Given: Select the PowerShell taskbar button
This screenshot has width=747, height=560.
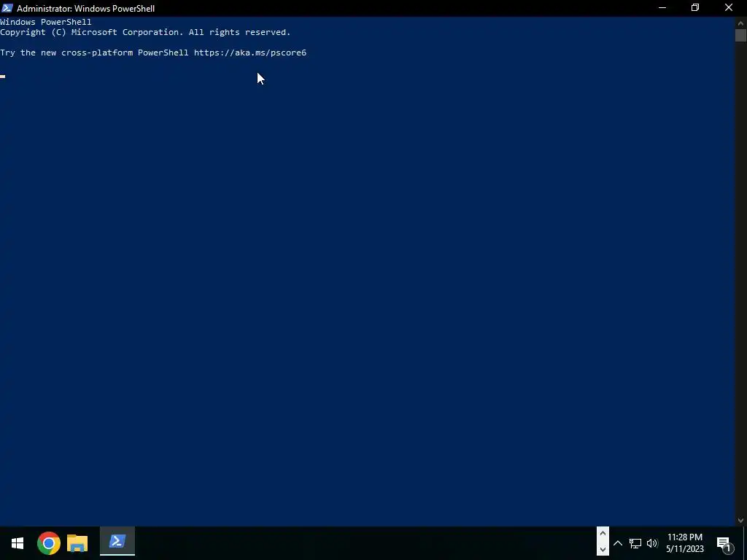Looking at the screenshot, I should click(x=117, y=542).
